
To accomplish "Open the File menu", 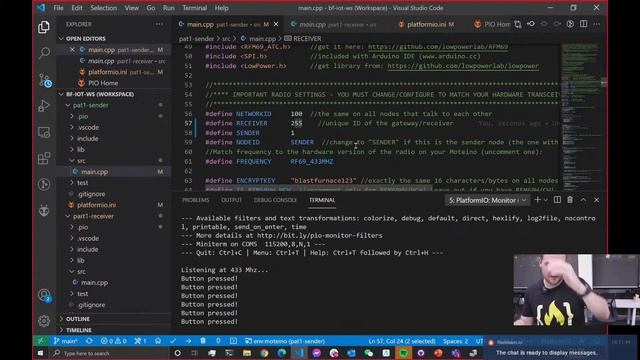I will click(x=58, y=8).
